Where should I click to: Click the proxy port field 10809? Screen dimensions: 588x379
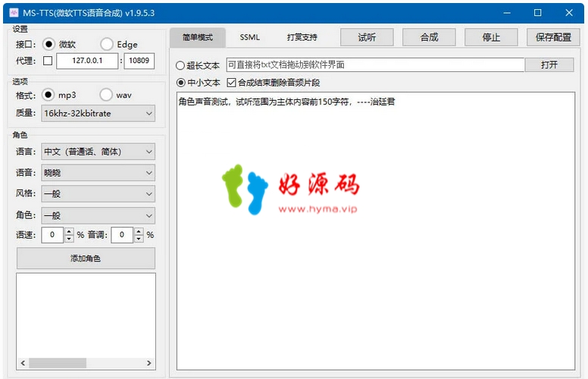(x=139, y=61)
